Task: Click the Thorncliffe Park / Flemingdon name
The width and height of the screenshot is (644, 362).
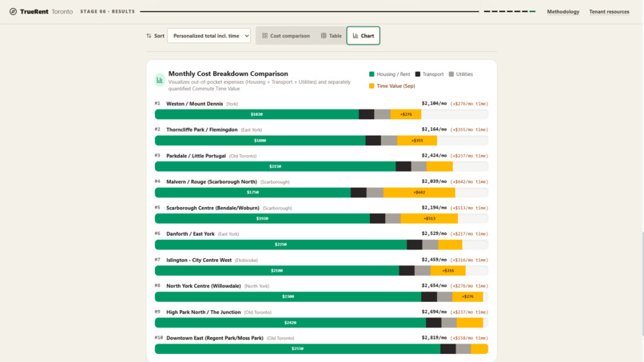Action: pos(201,129)
